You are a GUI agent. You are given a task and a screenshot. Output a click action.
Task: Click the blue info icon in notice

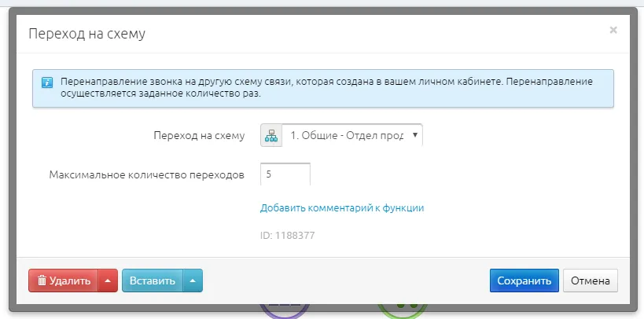pyautogui.click(x=47, y=82)
